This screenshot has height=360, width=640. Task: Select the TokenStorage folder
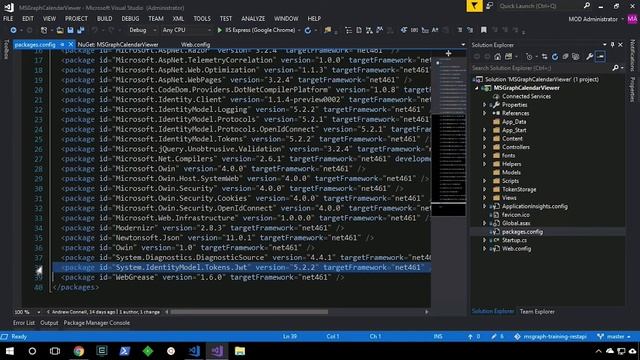click(x=518, y=189)
